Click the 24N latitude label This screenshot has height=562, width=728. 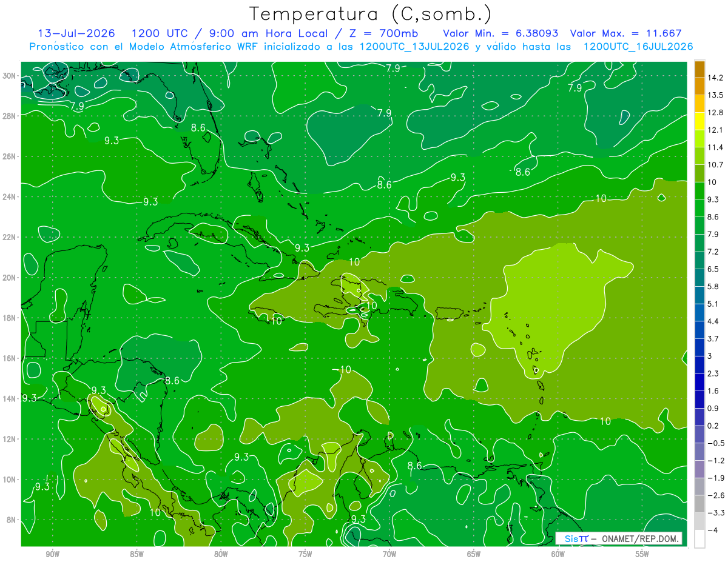pyautogui.click(x=9, y=197)
